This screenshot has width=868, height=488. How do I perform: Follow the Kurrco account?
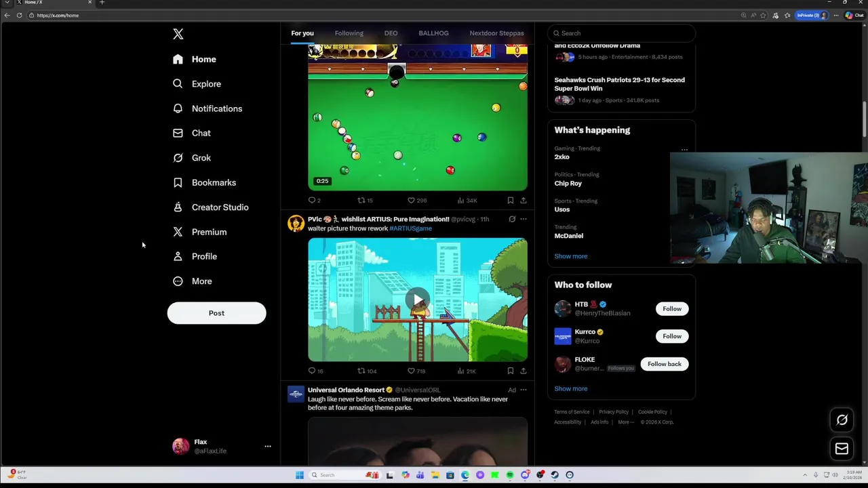[x=672, y=336]
